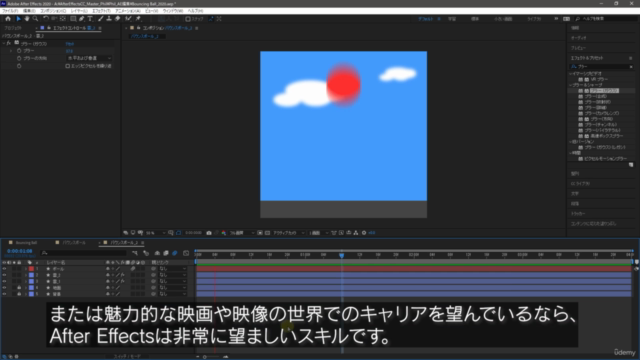Toggle the lock on layer 4
640x360 pixels.
point(19,288)
